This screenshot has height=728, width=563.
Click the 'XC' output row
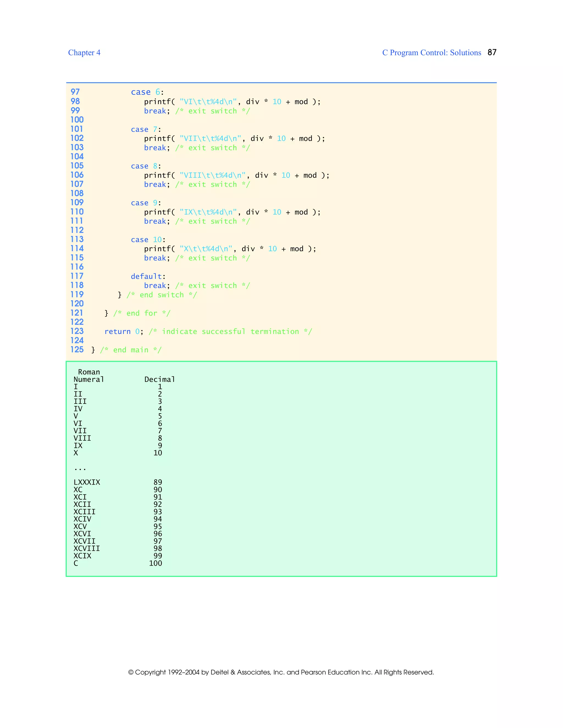pos(118,490)
